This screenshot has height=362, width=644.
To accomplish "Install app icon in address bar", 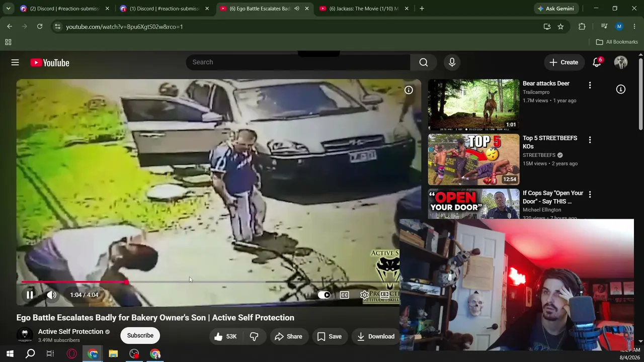I will [547, 27].
